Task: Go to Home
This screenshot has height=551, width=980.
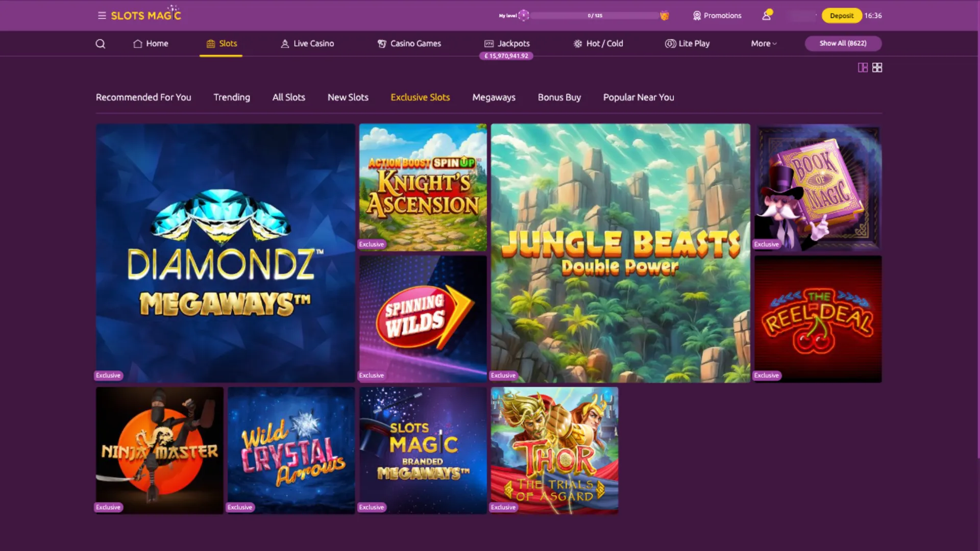Action: tap(151, 43)
